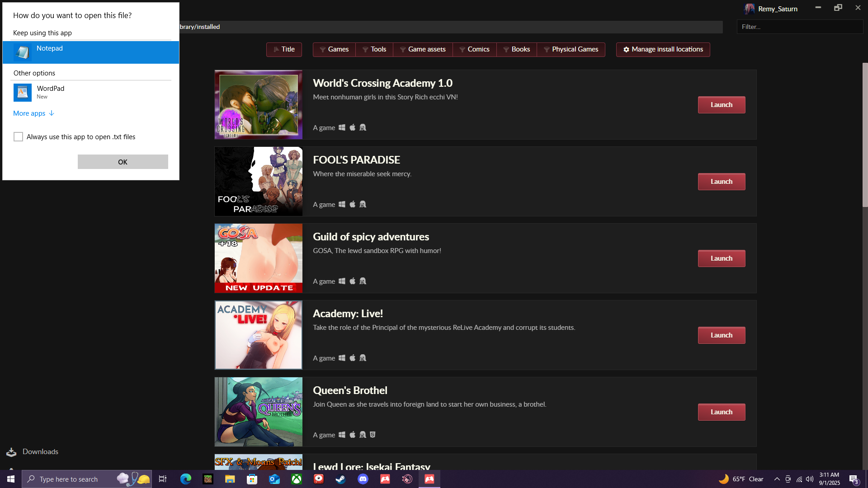Viewport: 868px width, 488px height.
Task: Open the Title sort dropdown
Action: click(x=284, y=49)
